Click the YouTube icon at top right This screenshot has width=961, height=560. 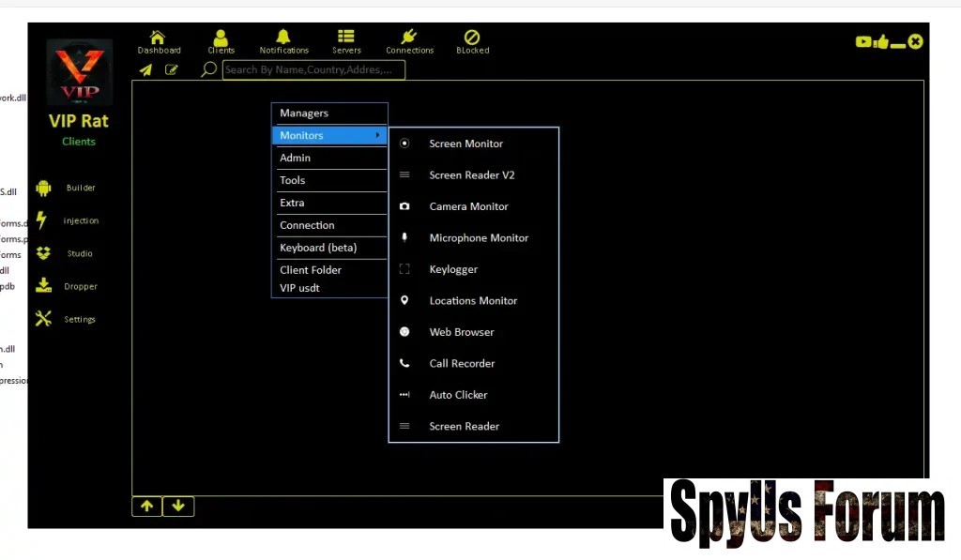[863, 41]
